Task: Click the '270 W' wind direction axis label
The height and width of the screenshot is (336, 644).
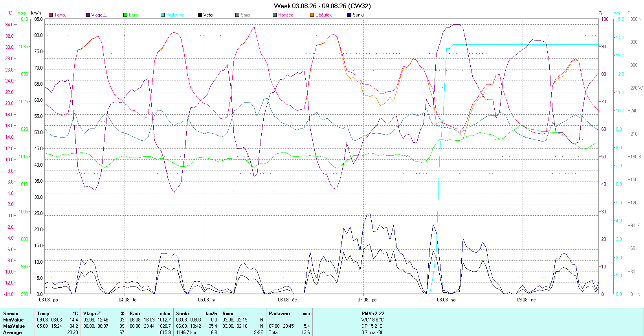Action: [x=637, y=88]
